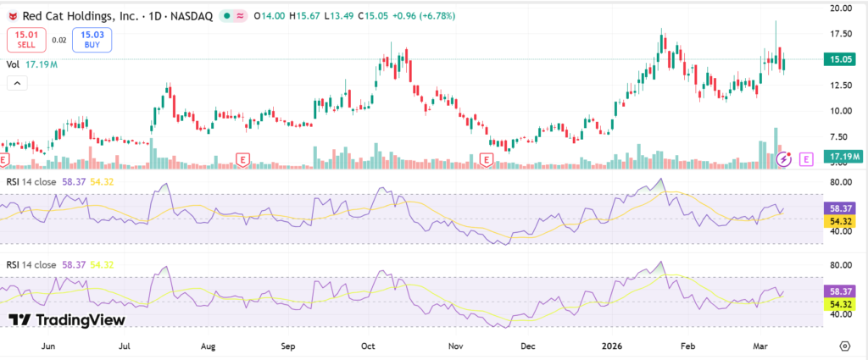
Task: Click the earnings E marker near mid-November
Action: [487, 159]
